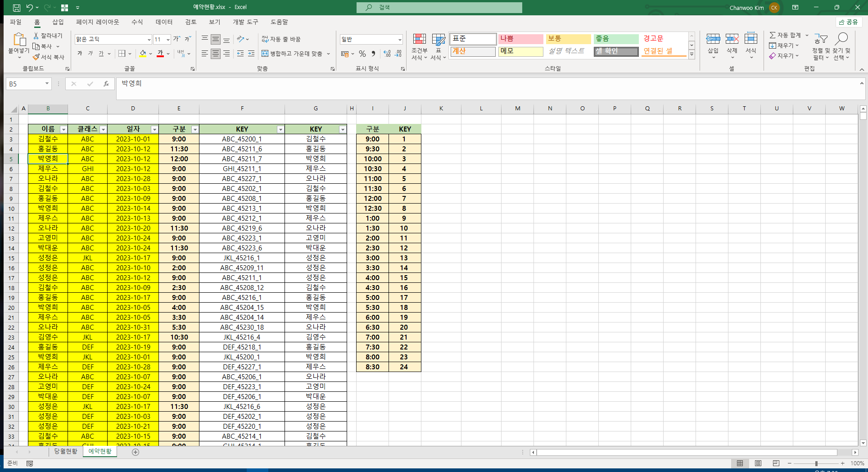868x472 pixels.
Task: Open the 삽입 (Insert) ribbon tab
Action: [58, 22]
